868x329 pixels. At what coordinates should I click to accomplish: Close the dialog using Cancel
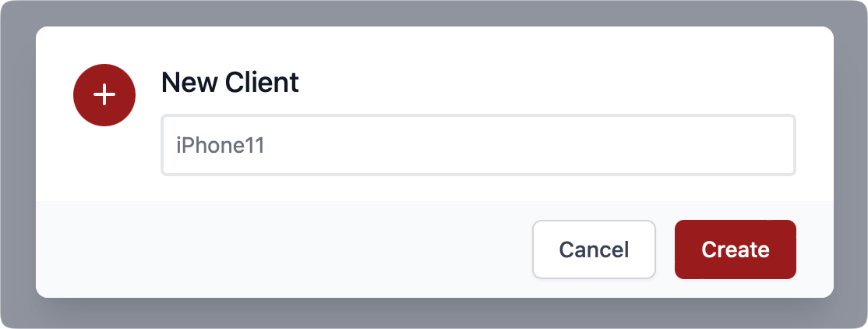click(594, 249)
